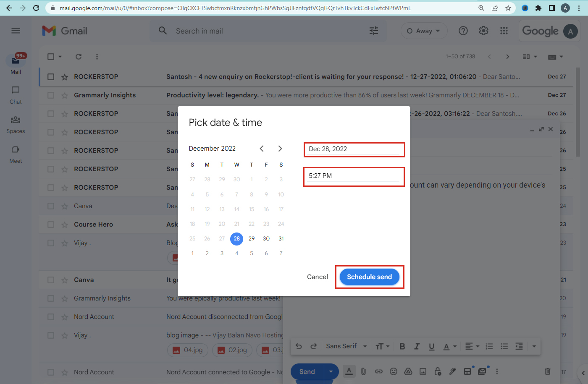
Task: Reload the browser page
Action: (x=36, y=8)
